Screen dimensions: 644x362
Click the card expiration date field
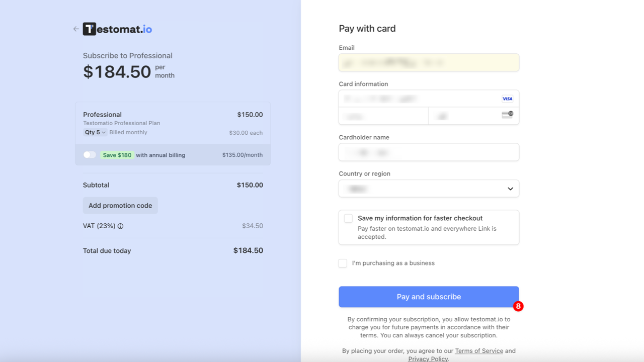[383, 116]
